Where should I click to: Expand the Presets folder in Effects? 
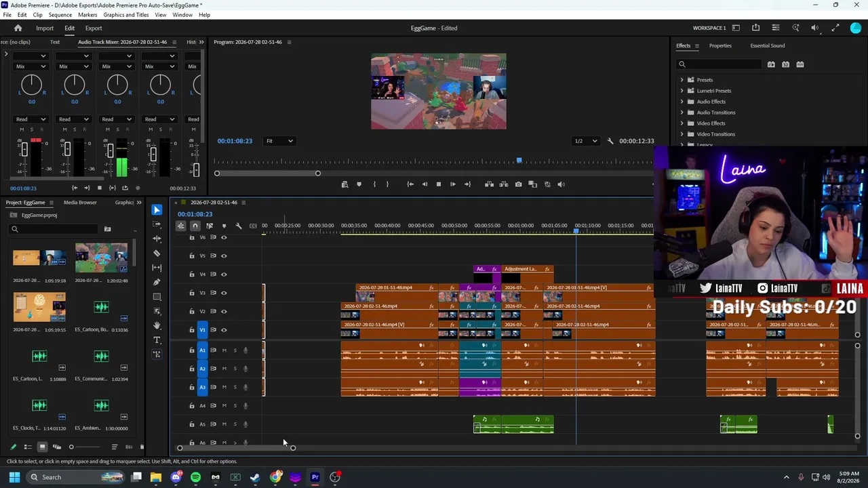click(x=682, y=80)
